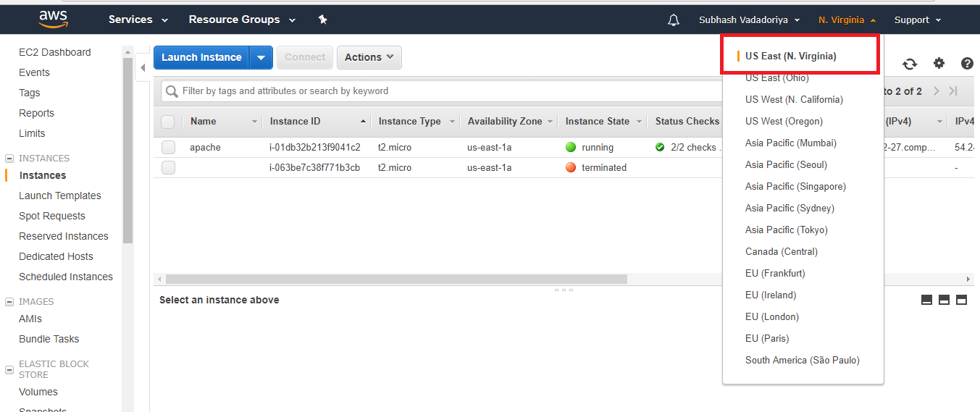Viewport: 980px width, 412px height.
Task: Select Asia Pacific (Mumbai) region
Action: coord(791,143)
